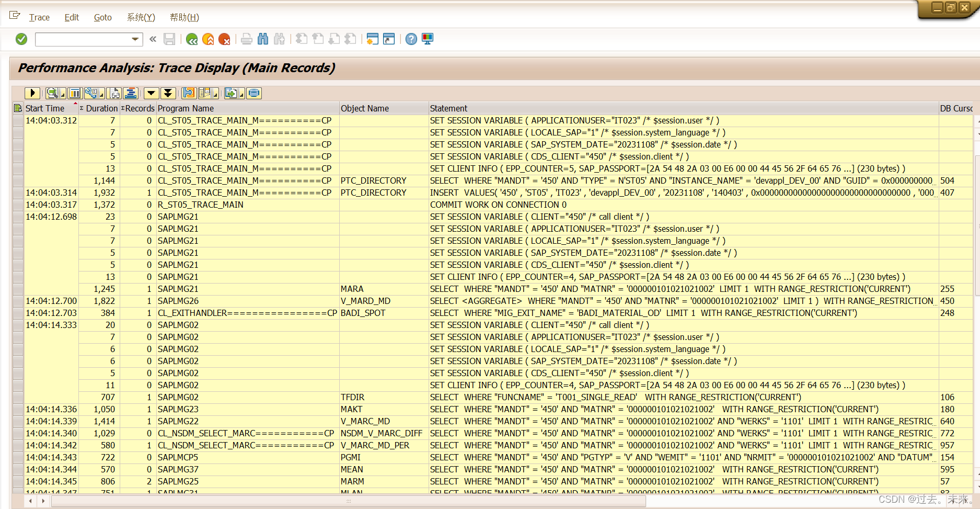Click the red Cancel icon

click(x=224, y=39)
